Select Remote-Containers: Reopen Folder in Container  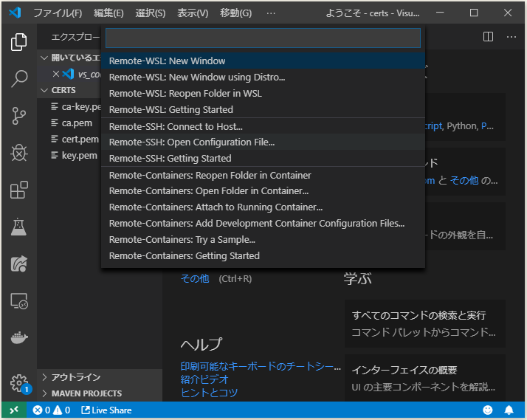pyautogui.click(x=263, y=175)
